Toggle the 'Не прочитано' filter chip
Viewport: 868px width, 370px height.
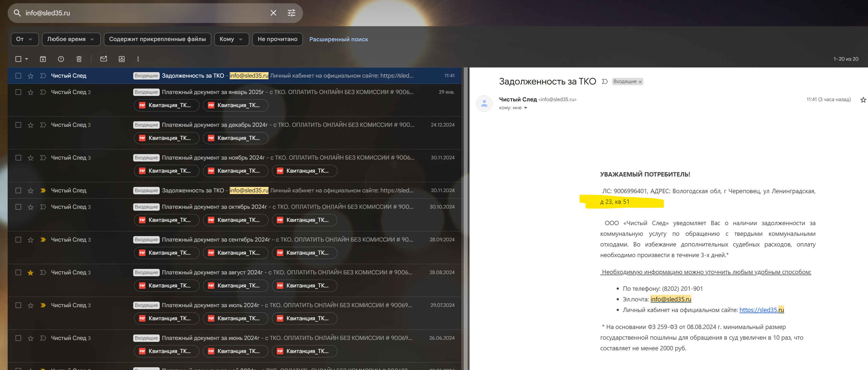click(x=277, y=39)
